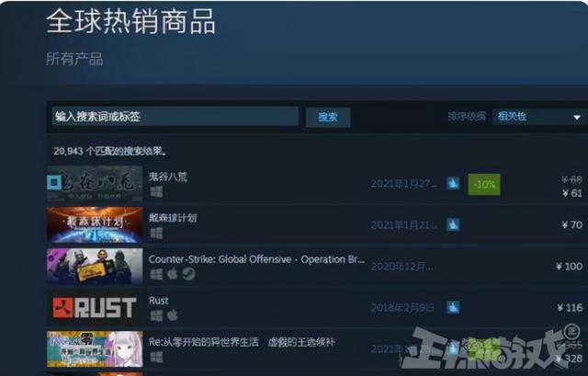This screenshot has height=376, width=588.
Task: Focus the search term or tag field
Action: tap(175, 117)
